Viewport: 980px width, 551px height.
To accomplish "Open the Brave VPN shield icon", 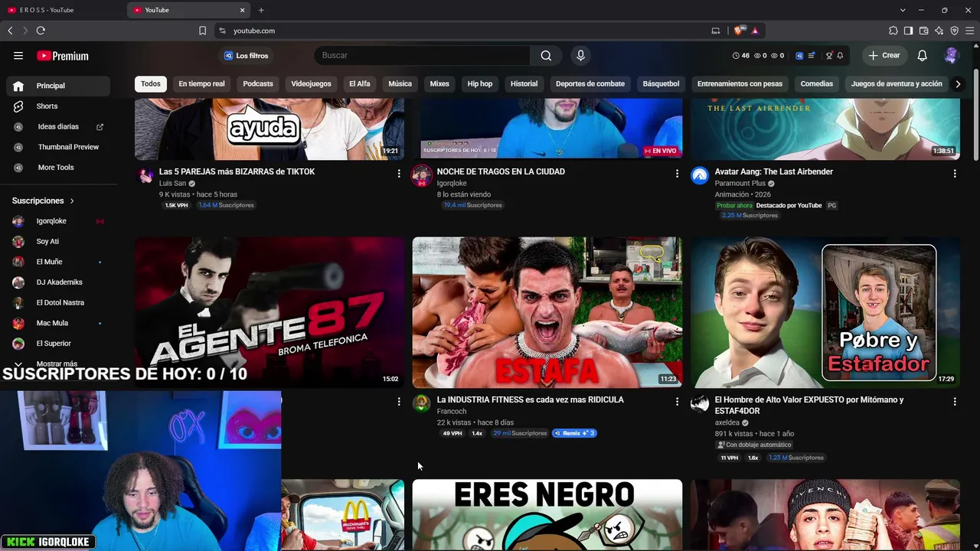I will [955, 31].
